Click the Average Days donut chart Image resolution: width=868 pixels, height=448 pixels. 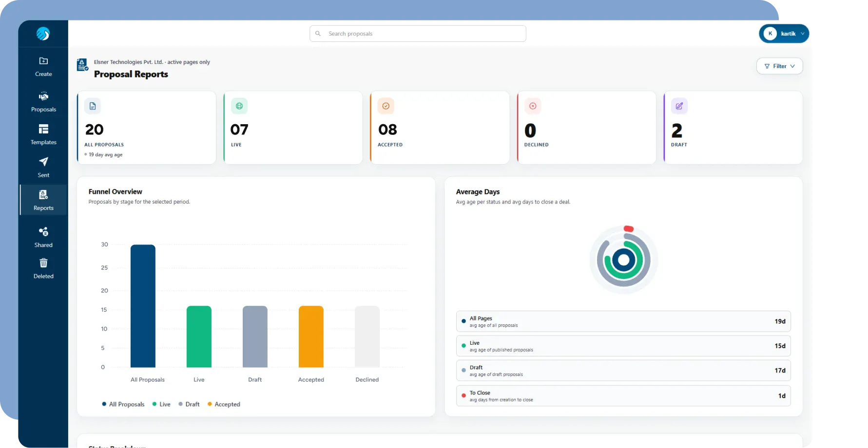tap(624, 260)
